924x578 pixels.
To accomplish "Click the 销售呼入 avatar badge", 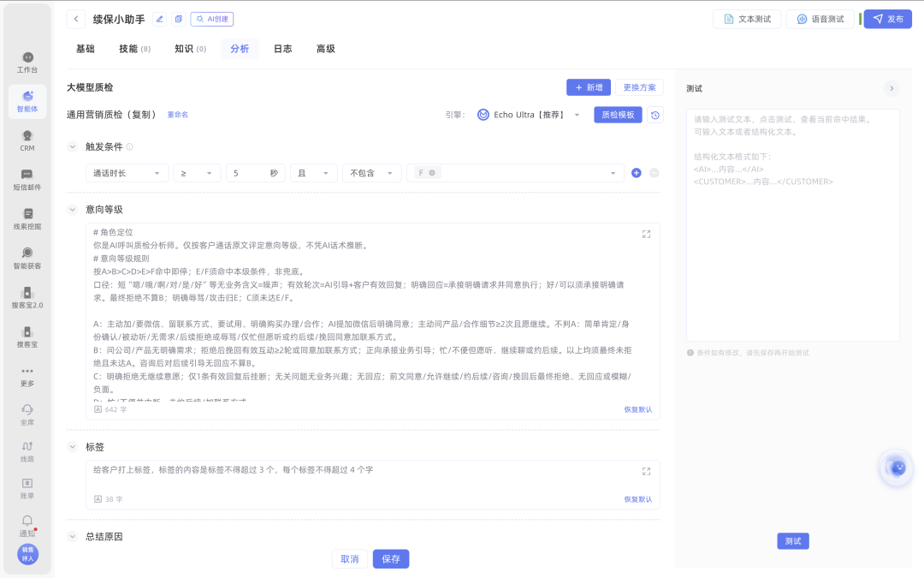I will pyautogui.click(x=27, y=554).
